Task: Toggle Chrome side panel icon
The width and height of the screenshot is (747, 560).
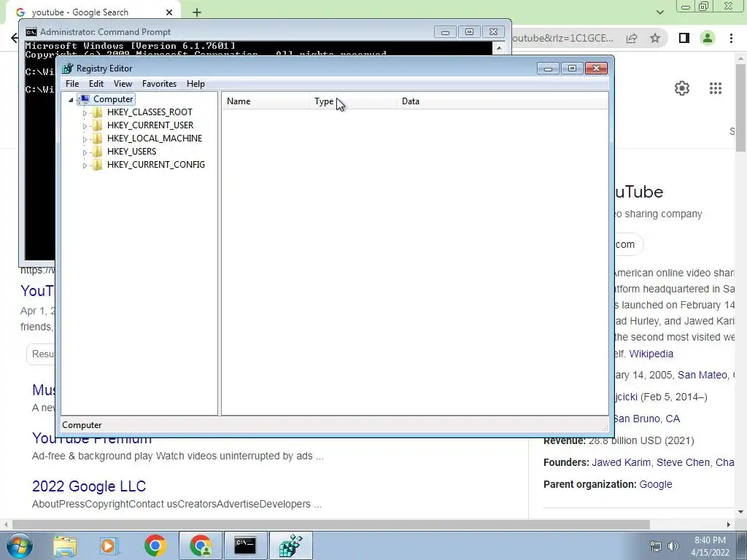Action: point(684,38)
